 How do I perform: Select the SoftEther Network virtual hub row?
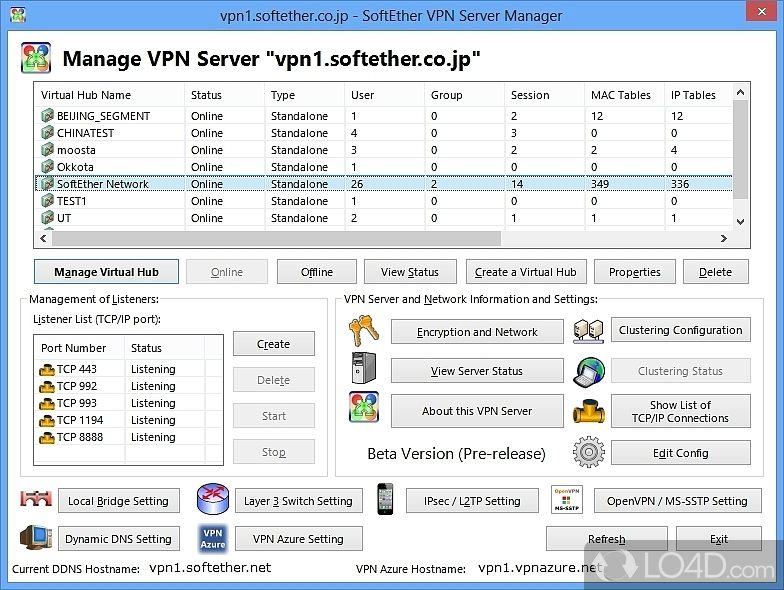[102, 184]
